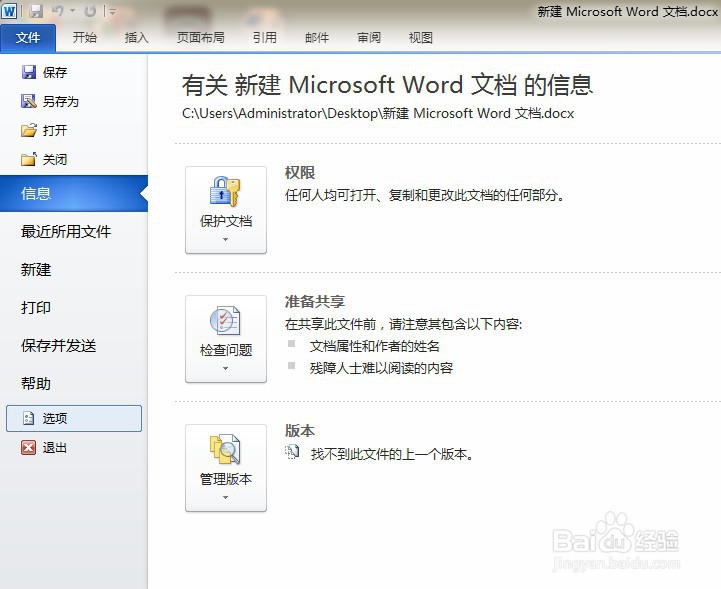Switch to the 邮件 ribbon tab
Image resolution: width=721 pixels, height=589 pixels.
317,38
